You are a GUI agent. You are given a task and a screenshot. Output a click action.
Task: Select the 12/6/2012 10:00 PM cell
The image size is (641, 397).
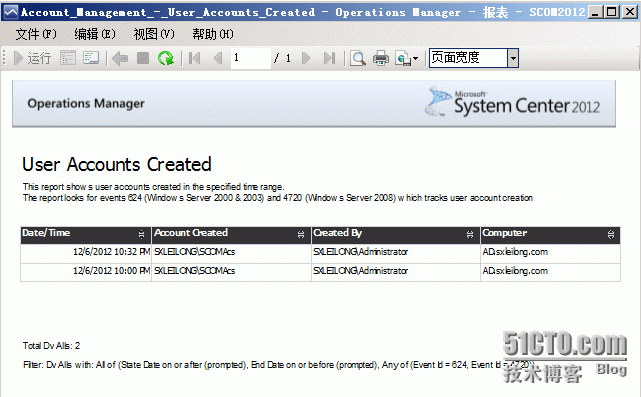(x=86, y=271)
